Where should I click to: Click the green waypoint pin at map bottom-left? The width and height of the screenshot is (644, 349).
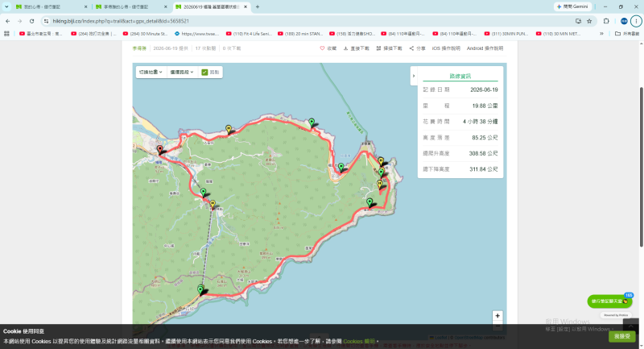(200, 290)
